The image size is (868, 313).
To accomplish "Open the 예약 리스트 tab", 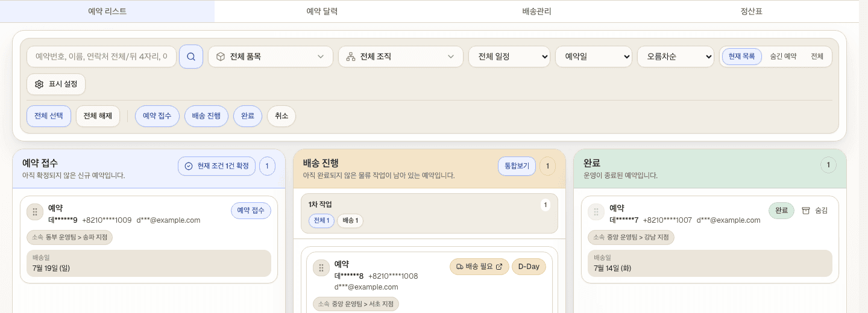I will click(x=107, y=11).
